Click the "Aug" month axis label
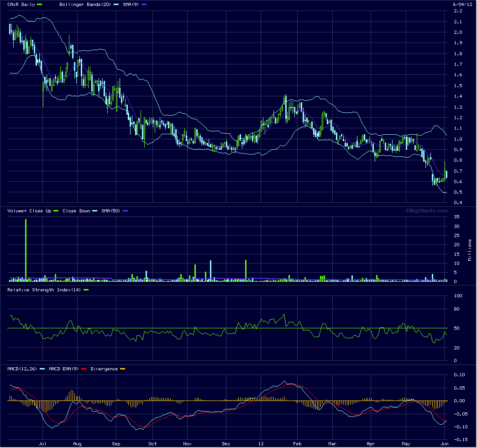This screenshot has width=477, height=448. tap(77, 444)
